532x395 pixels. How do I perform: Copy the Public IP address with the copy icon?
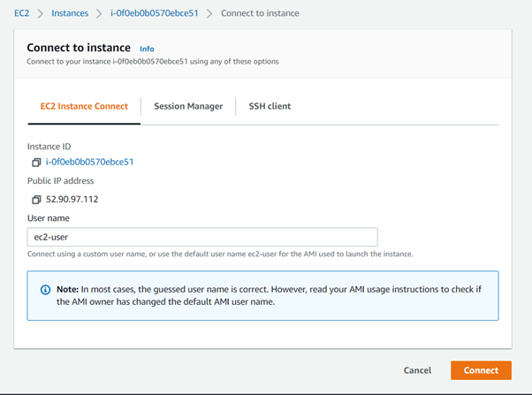point(36,200)
